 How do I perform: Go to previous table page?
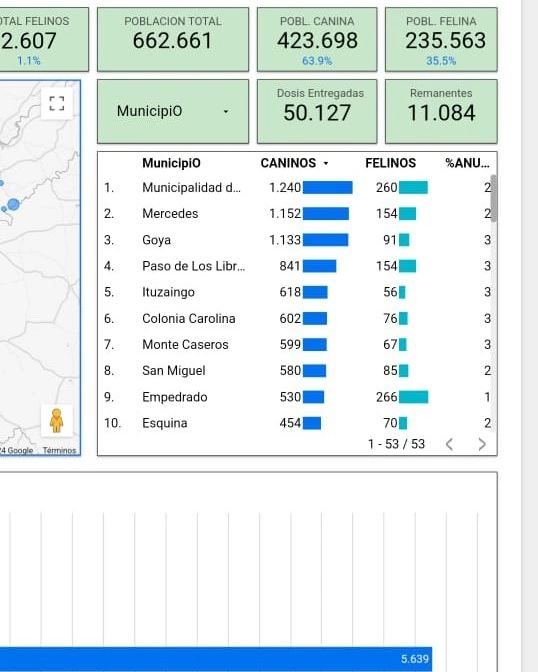pos(449,444)
